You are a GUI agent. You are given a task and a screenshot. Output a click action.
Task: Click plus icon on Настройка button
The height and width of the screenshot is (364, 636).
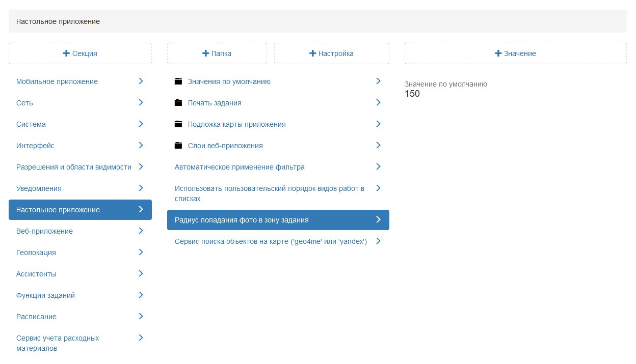click(x=313, y=53)
